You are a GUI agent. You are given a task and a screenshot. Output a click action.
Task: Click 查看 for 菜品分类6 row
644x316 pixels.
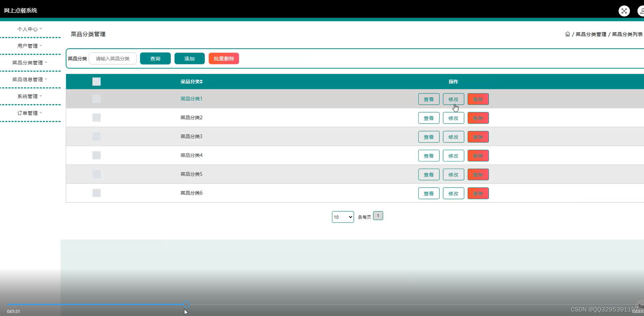(x=429, y=193)
